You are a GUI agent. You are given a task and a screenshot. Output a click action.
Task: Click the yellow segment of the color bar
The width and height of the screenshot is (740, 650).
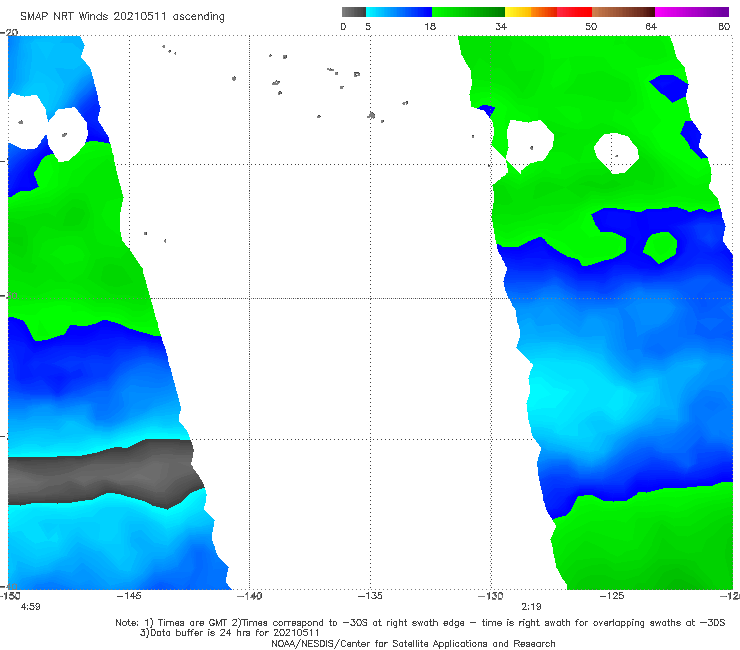(x=518, y=12)
